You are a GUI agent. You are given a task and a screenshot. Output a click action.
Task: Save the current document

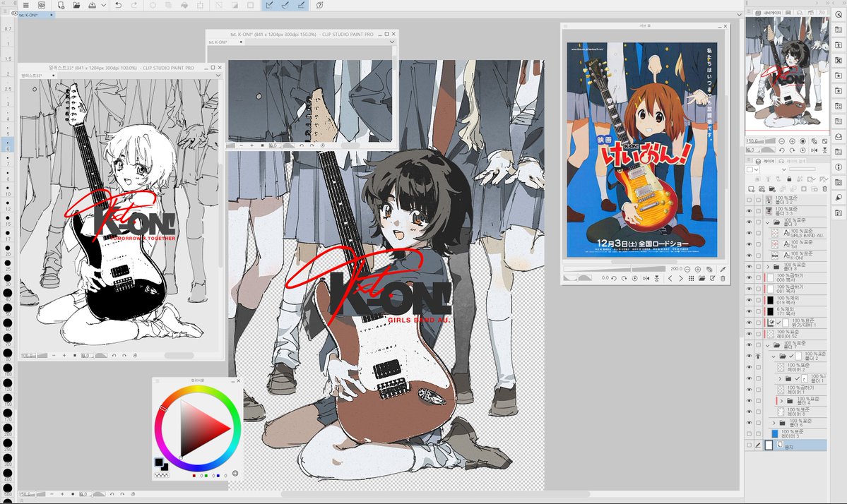(x=92, y=5)
